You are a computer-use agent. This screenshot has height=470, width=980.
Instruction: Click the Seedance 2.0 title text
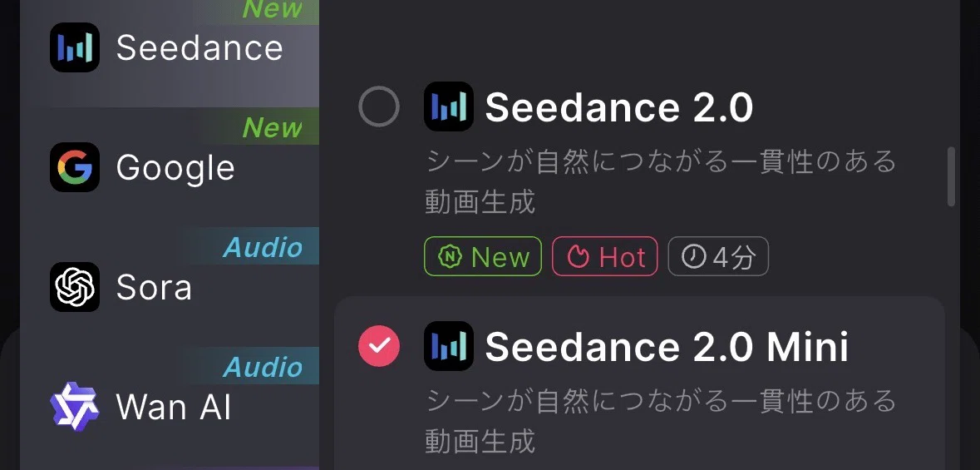pyautogui.click(x=619, y=107)
